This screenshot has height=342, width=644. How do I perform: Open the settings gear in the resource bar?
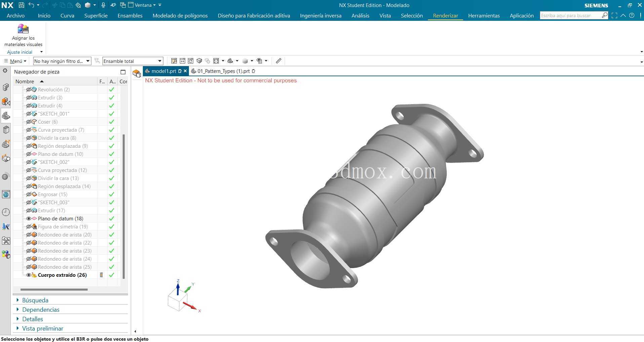(x=5, y=71)
